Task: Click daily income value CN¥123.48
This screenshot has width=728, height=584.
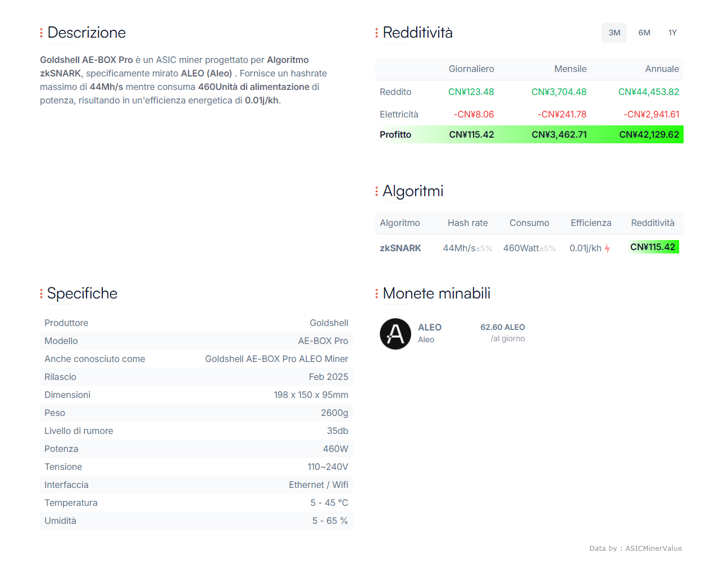Action: click(471, 92)
